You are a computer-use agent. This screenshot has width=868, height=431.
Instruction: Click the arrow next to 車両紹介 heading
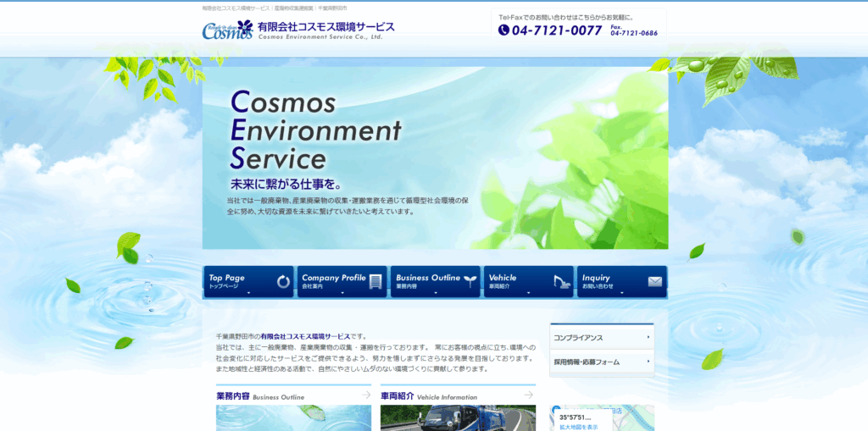(x=529, y=395)
